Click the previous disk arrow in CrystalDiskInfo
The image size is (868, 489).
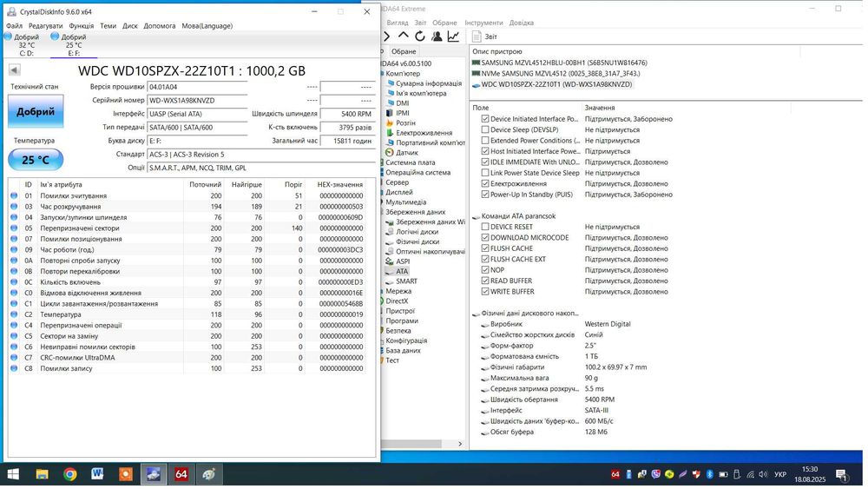tap(15, 70)
